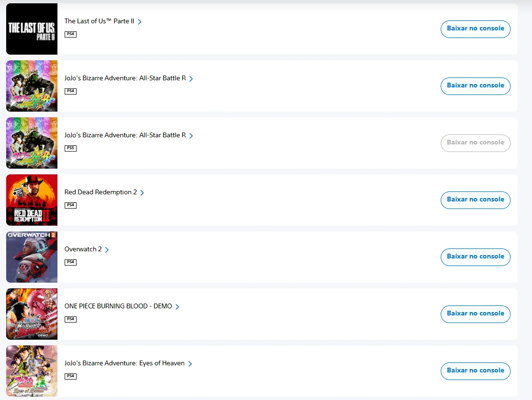Click the PS4 badge under Red Dead Redemption 2
The width and height of the screenshot is (532, 400).
tap(70, 205)
